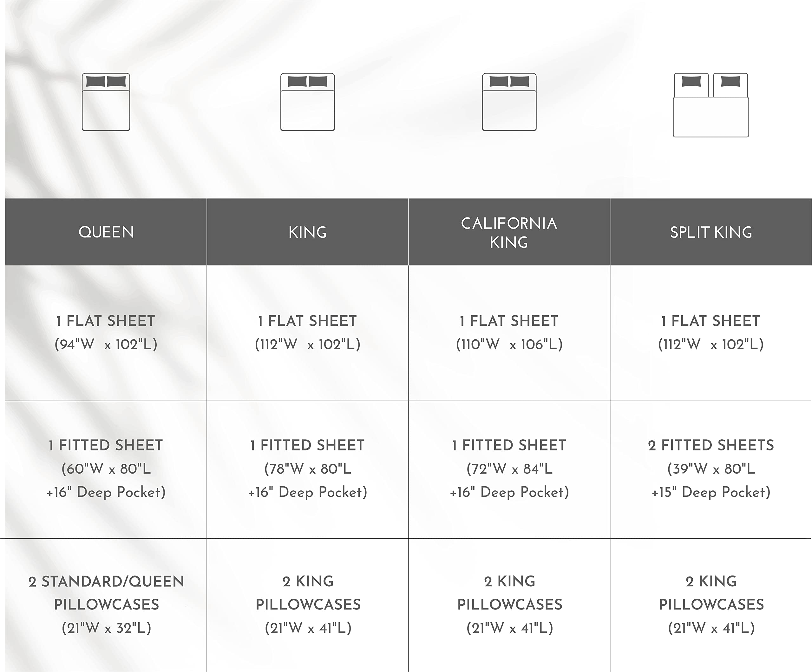Click the California King column pillowcases cell

509,604
